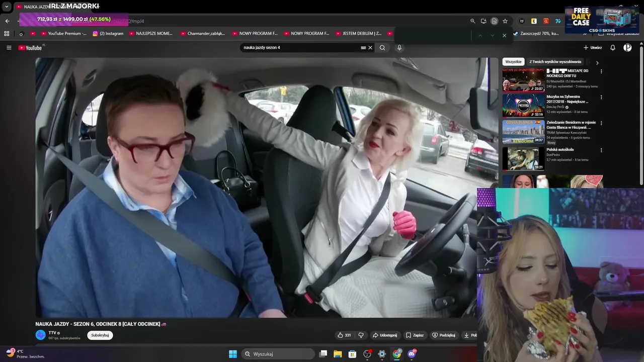Open the Zwiedzanie Benidorm video thumbnail
Viewport: 644px width, 362px height.
click(x=523, y=132)
